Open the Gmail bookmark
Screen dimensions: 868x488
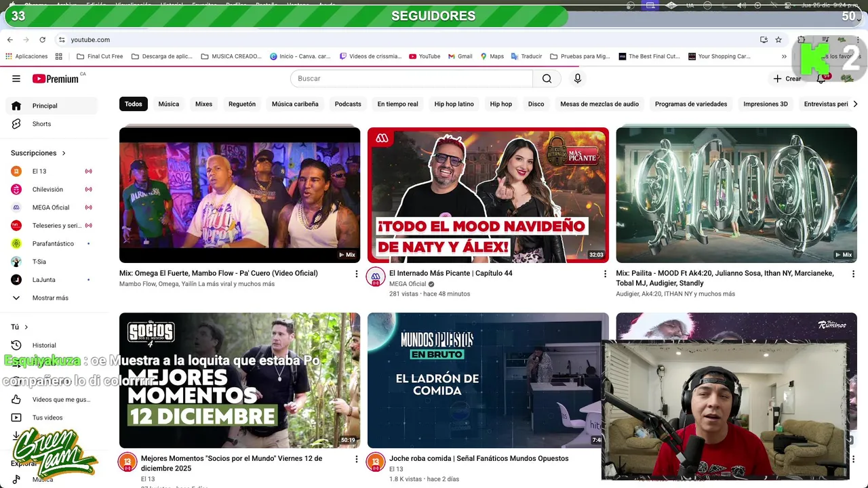pyautogui.click(x=460, y=56)
